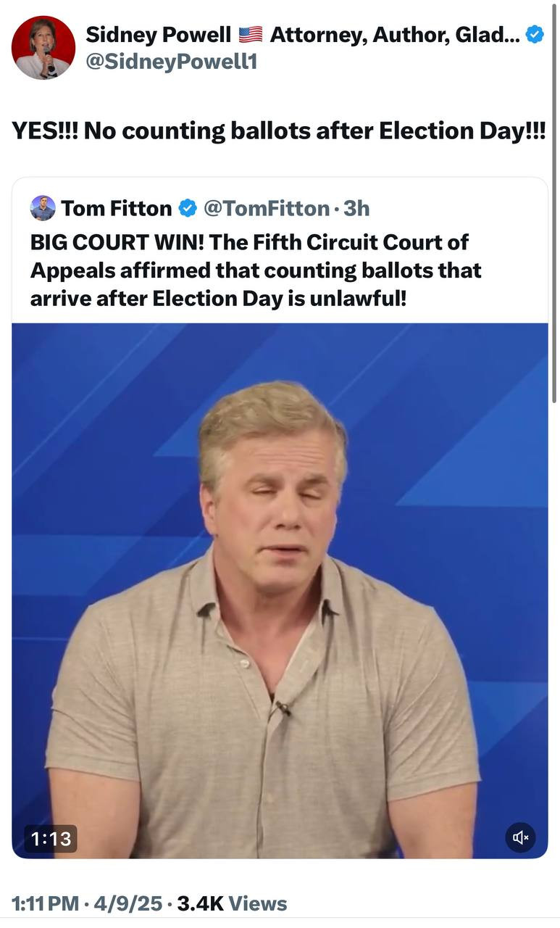Play the Tom Fitton video
Viewport: 560px width, 928px height.
[x=280, y=590]
